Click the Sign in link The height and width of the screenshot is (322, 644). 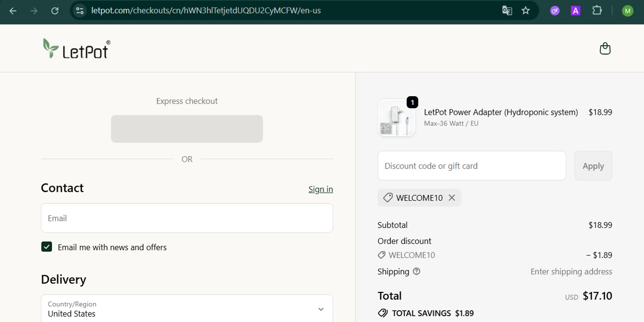(321, 189)
